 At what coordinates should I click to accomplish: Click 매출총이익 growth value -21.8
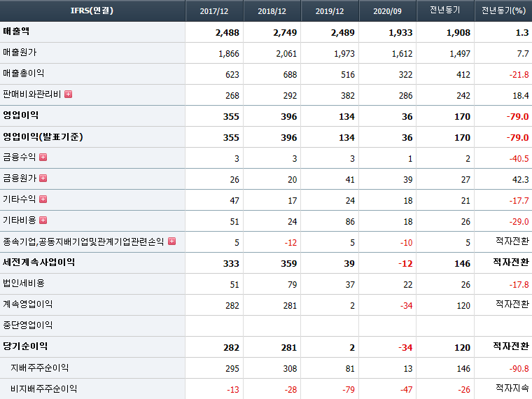point(519,75)
